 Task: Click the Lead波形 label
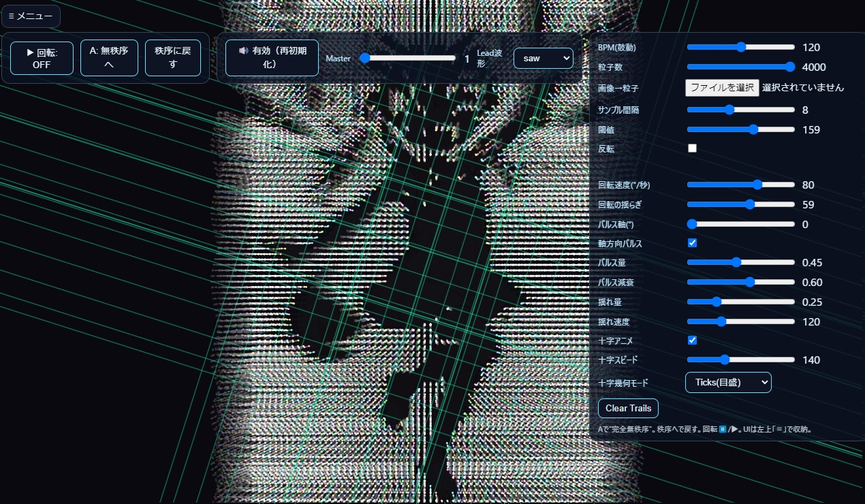coord(490,59)
